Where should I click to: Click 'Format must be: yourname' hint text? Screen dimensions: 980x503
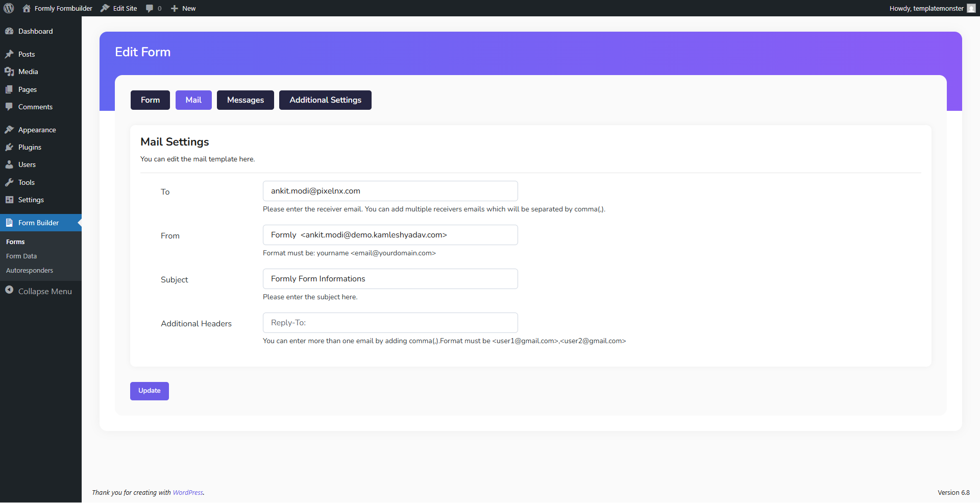point(349,253)
